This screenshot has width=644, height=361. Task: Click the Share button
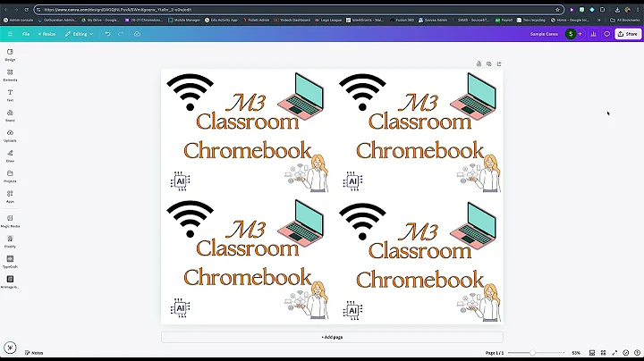(628, 34)
